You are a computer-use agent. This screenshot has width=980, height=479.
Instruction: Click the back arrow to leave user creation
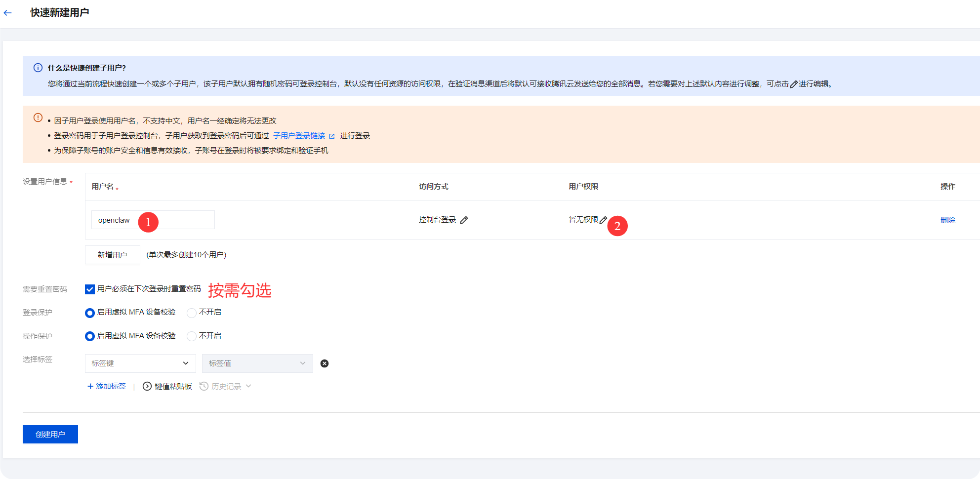(7, 12)
